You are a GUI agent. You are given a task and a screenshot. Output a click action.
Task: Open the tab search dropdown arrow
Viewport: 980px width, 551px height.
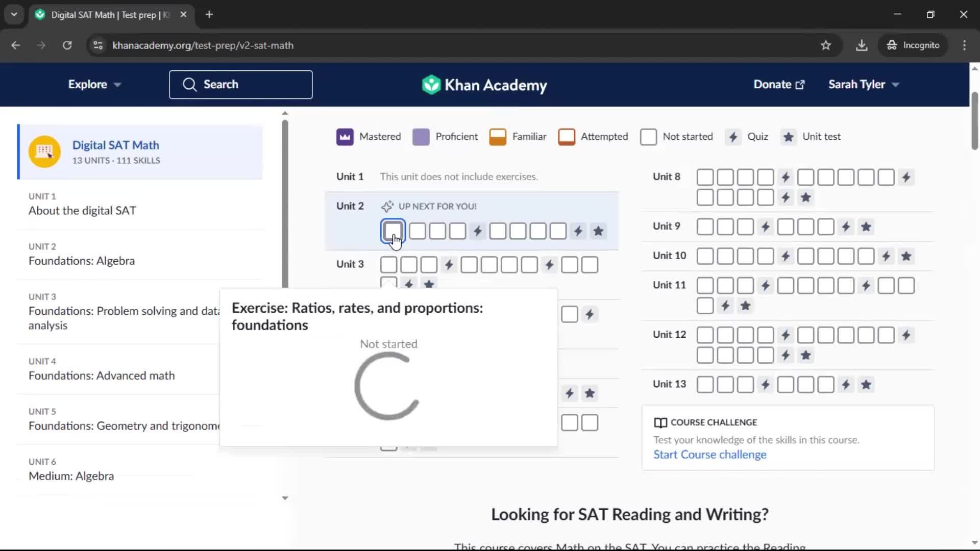pyautogui.click(x=14, y=15)
